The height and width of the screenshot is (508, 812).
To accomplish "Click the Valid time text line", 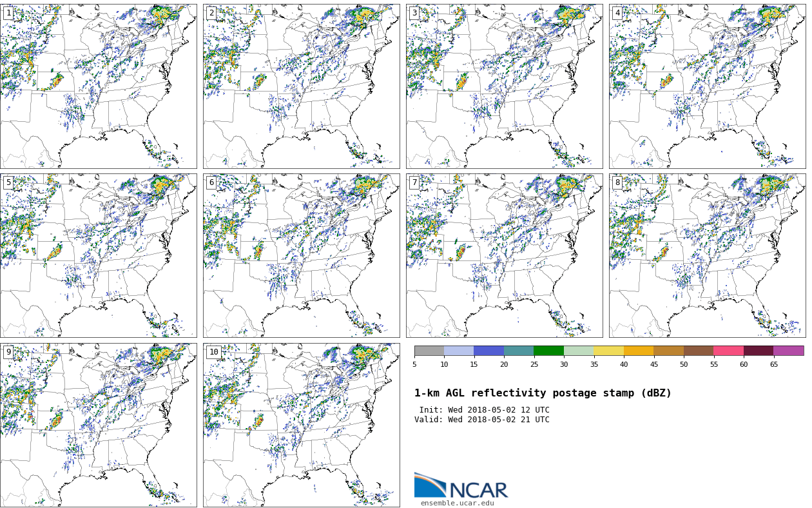I will tap(482, 420).
